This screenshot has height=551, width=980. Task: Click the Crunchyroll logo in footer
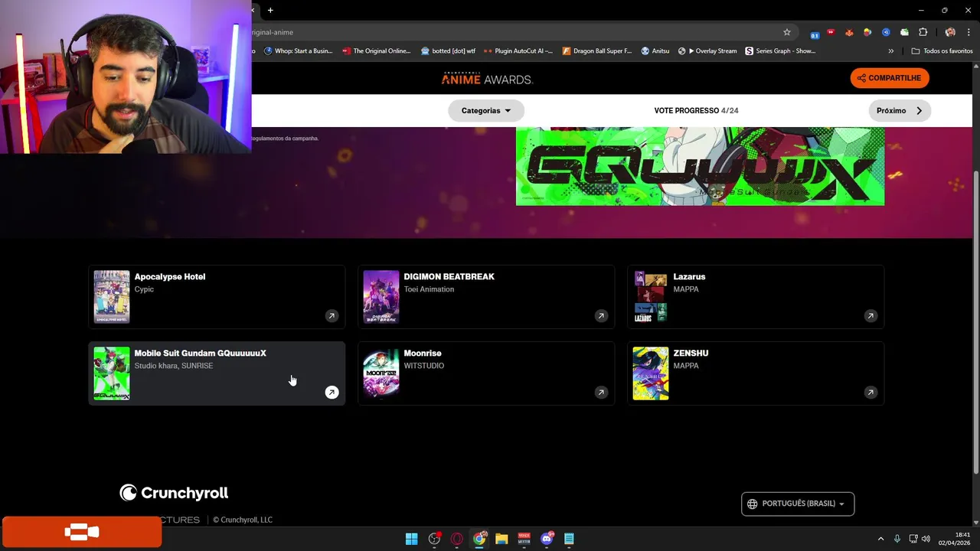pos(174,493)
